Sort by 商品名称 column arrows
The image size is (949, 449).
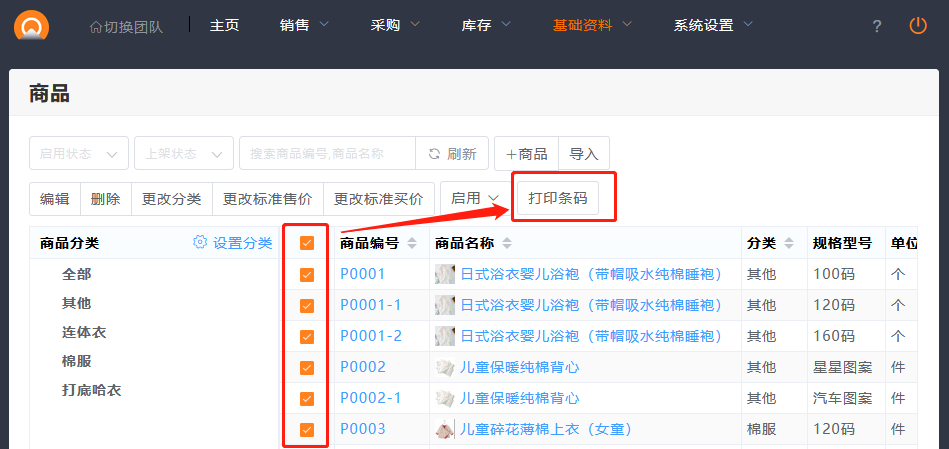(506, 243)
